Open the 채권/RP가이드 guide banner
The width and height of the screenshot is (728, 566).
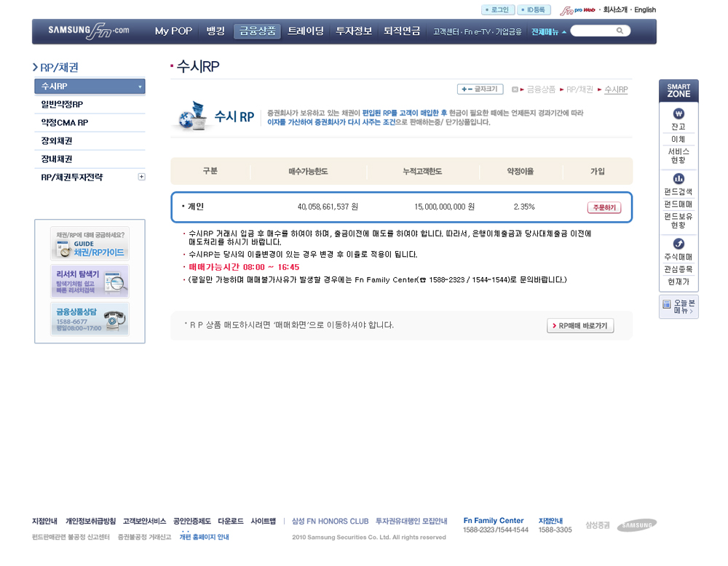(x=90, y=244)
